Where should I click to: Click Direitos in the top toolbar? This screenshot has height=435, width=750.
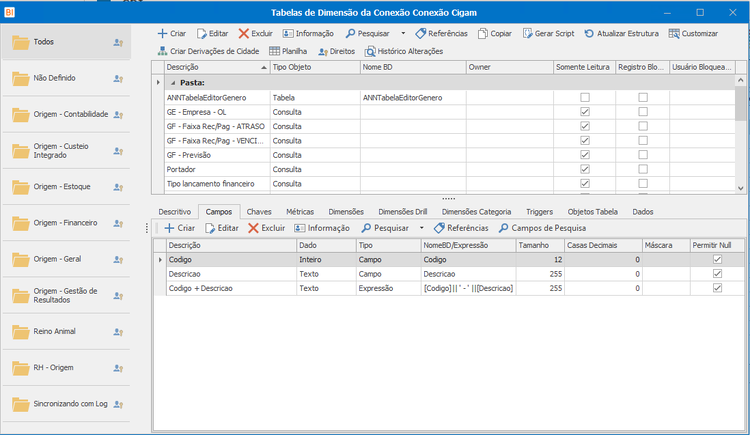click(337, 51)
